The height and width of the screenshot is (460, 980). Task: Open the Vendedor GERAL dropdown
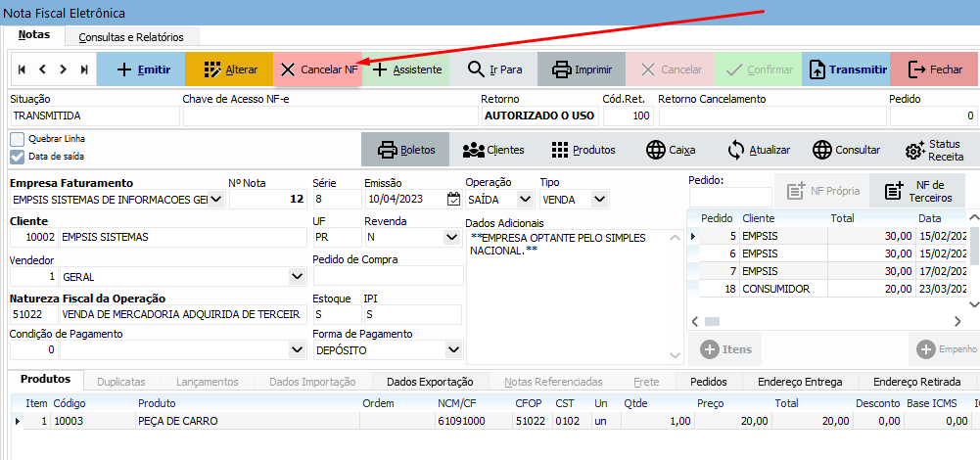pyautogui.click(x=299, y=276)
